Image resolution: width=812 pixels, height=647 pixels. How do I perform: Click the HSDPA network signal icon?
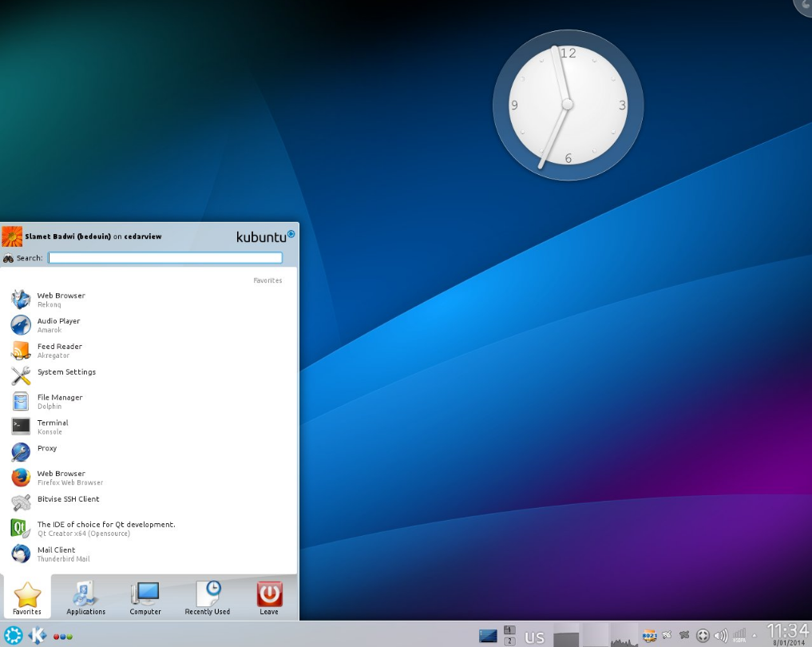pos(739,636)
